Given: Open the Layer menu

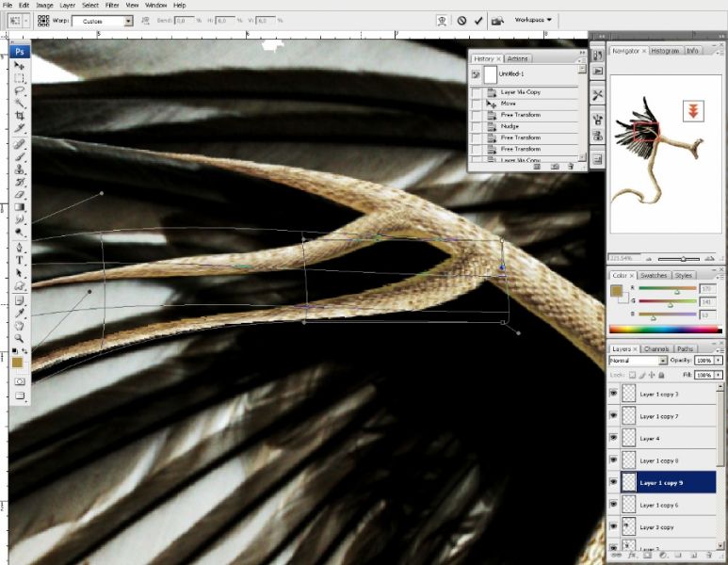Looking at the screenshot, I should point(67,5).
